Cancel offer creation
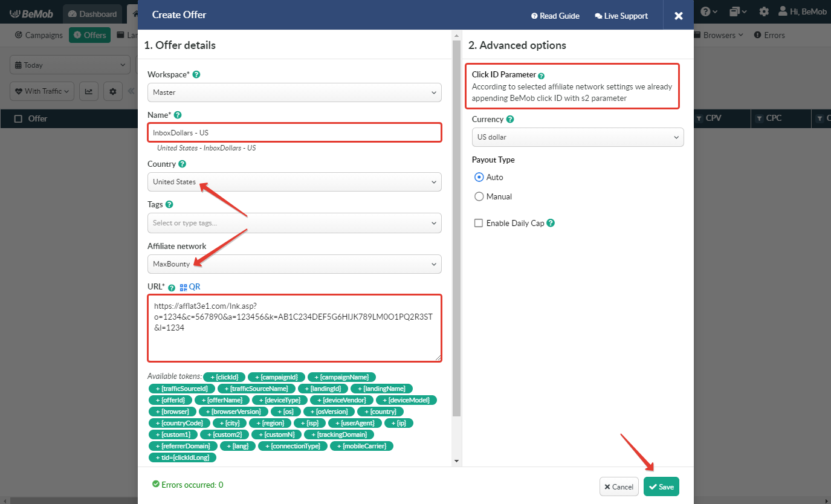The height and width of the screenshot is (504, 831). pyautogui.click(x=619, y=486)
